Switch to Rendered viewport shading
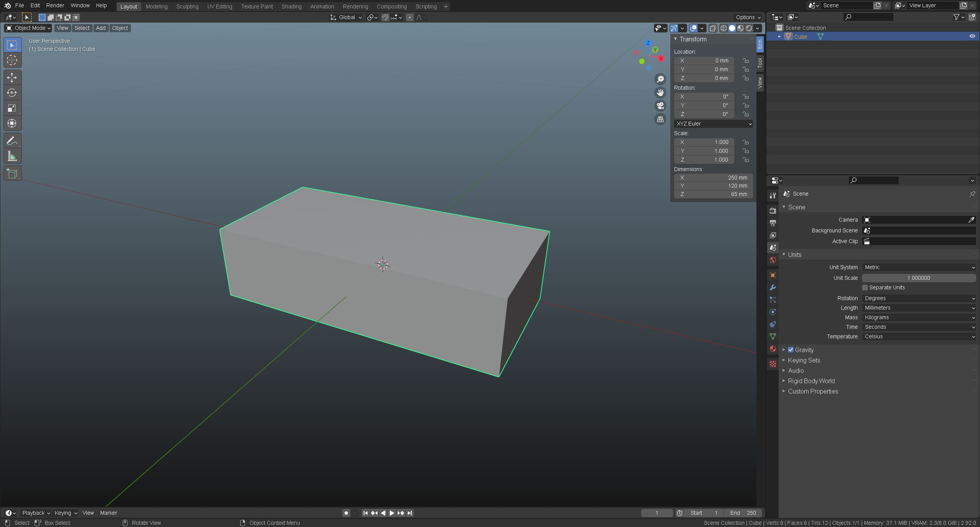The height and width of the screenshot is (527, 980). pyautogui.click(x=749, y=28)
